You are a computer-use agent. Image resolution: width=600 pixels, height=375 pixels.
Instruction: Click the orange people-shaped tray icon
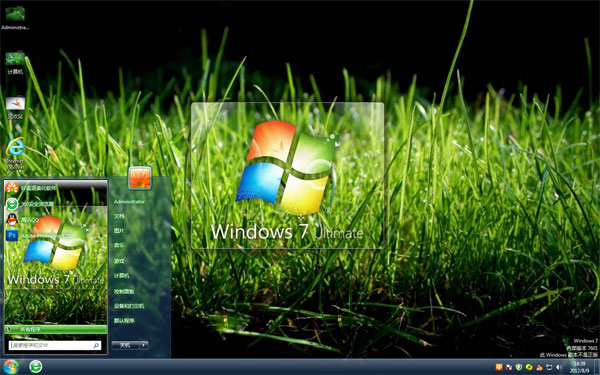539,367
